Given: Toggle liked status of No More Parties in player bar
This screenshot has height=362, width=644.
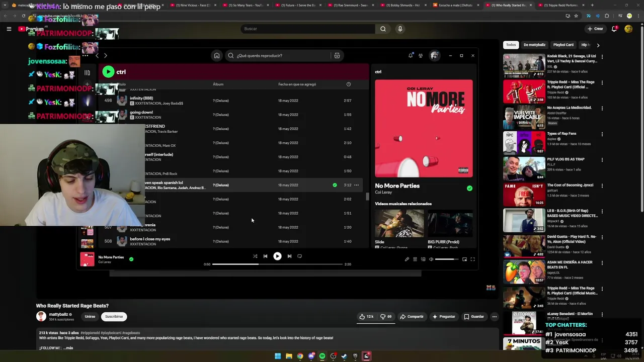Looking at the screenshot, I should pyautogui.click(x=131, y=259).
